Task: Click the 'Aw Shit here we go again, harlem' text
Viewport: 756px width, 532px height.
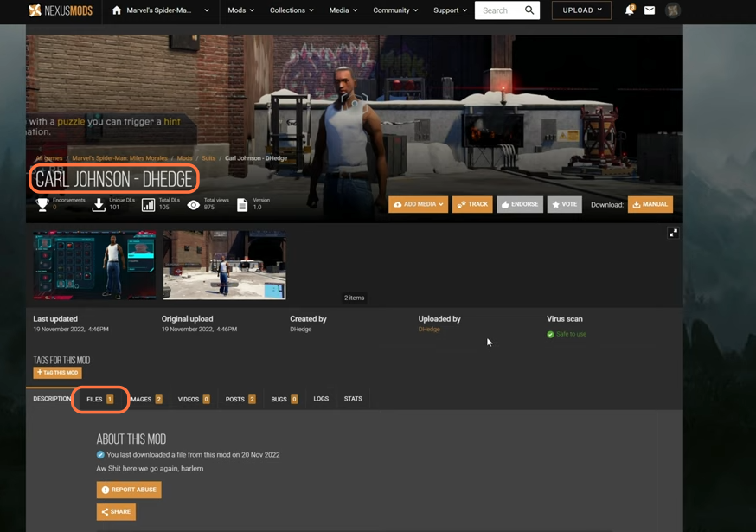Action: tap(150, 468)
